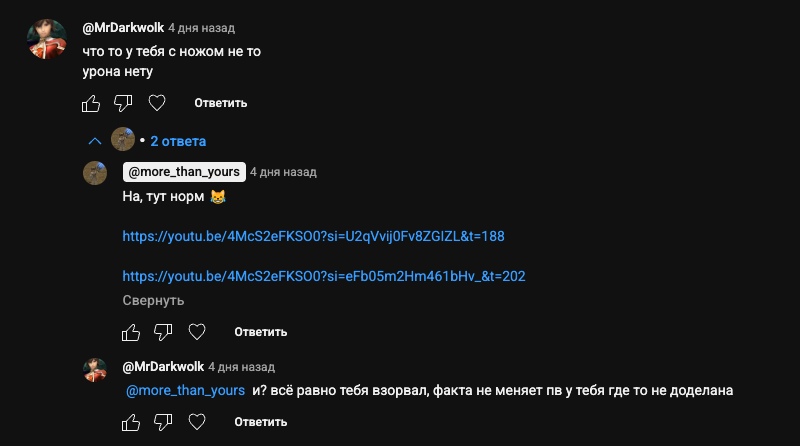800x446 pixels.
Task: Dislike the @more_than_yours reply
Action: (164, 331)
